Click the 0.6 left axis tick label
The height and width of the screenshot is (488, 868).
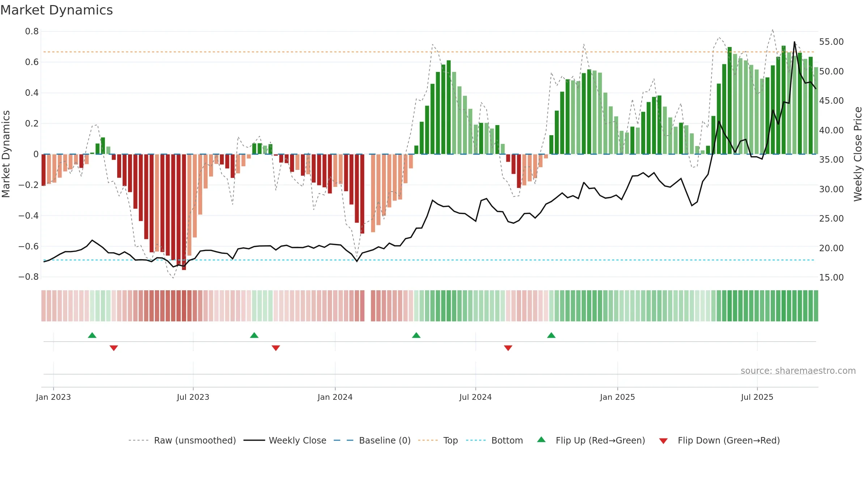(32, 62)
